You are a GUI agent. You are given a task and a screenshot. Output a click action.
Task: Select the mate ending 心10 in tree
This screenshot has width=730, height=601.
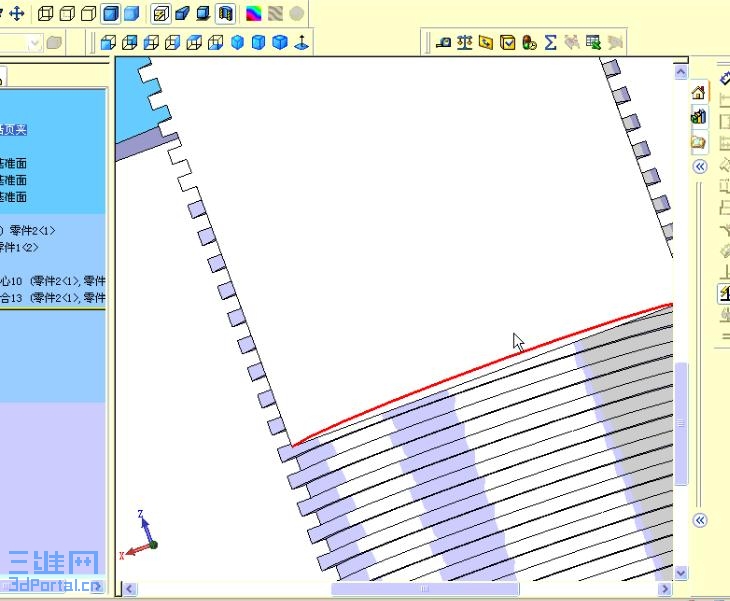(53, 281)
